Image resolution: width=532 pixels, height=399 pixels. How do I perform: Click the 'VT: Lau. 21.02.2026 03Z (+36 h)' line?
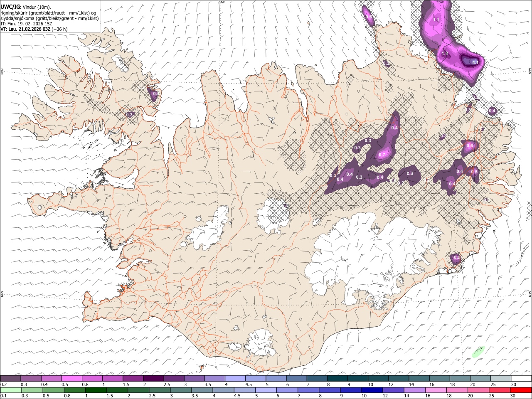(34, 29)
